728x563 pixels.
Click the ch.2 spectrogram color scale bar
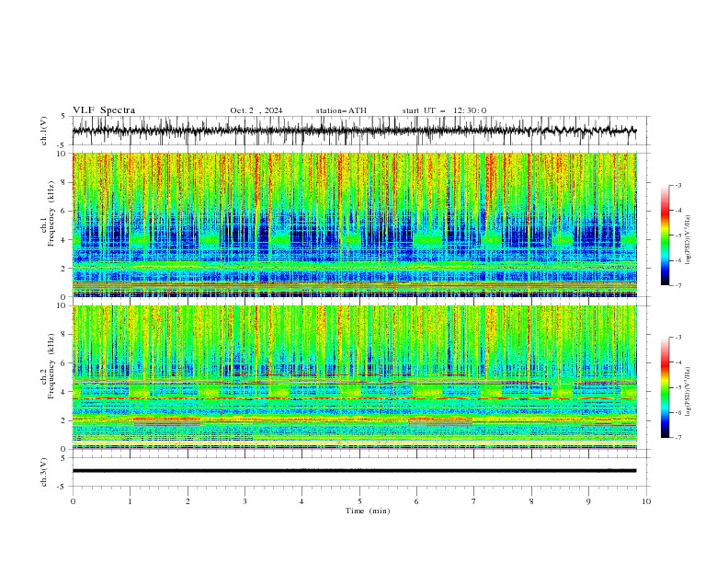(665, 387)
